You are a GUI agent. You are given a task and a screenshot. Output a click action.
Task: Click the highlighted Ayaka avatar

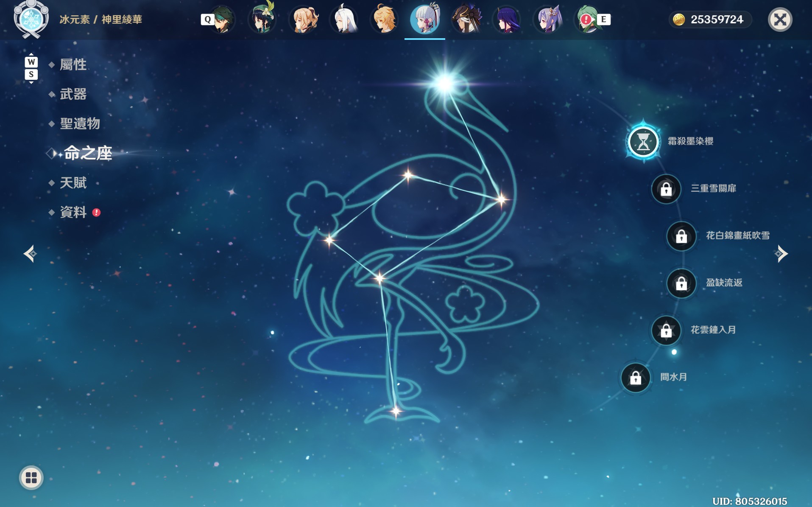tap(425, 19)
